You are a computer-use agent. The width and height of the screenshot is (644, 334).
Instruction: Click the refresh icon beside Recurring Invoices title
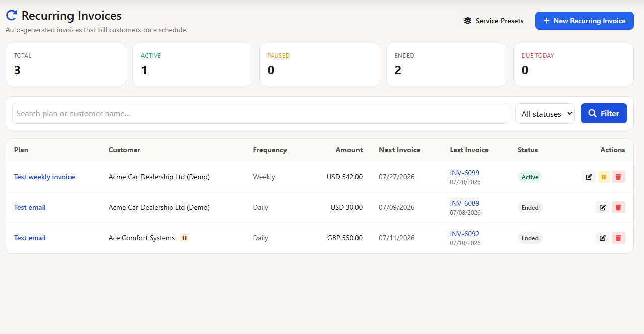(x=11, y=16)
